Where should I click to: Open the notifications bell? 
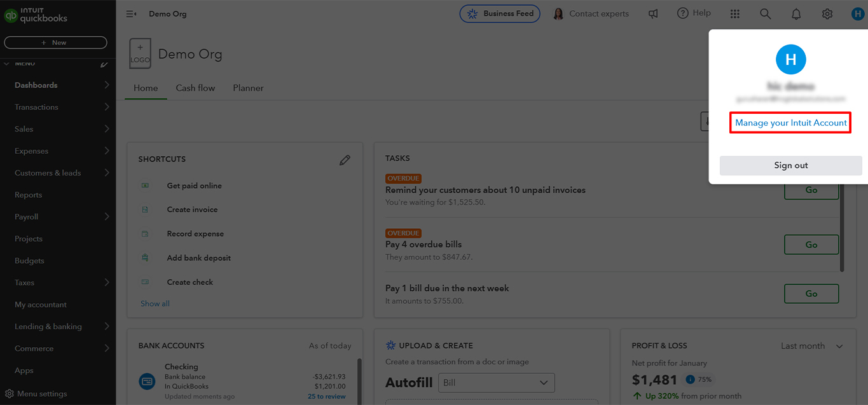796,13
